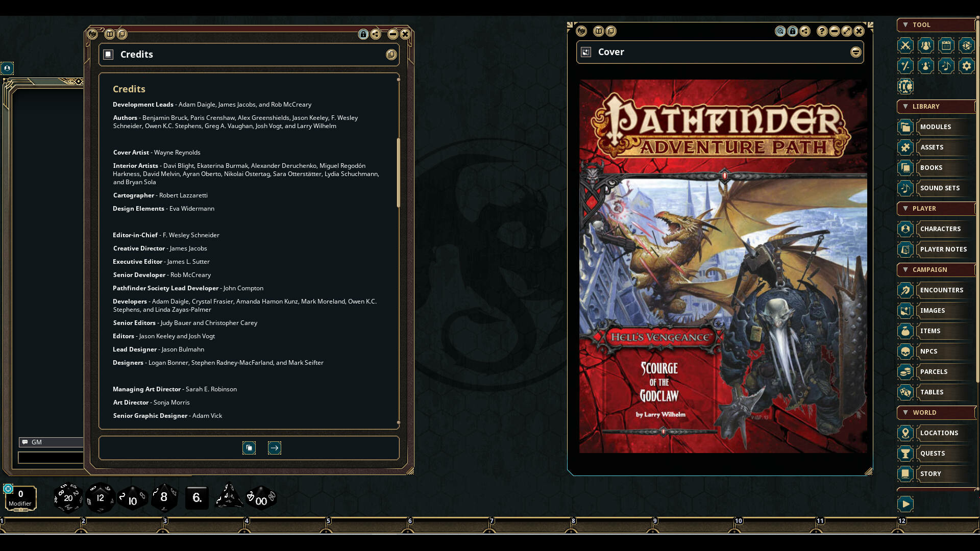This screenshot has height=551, width=980.
Task: Lock the Credits window
Action: tap(363, 34)
